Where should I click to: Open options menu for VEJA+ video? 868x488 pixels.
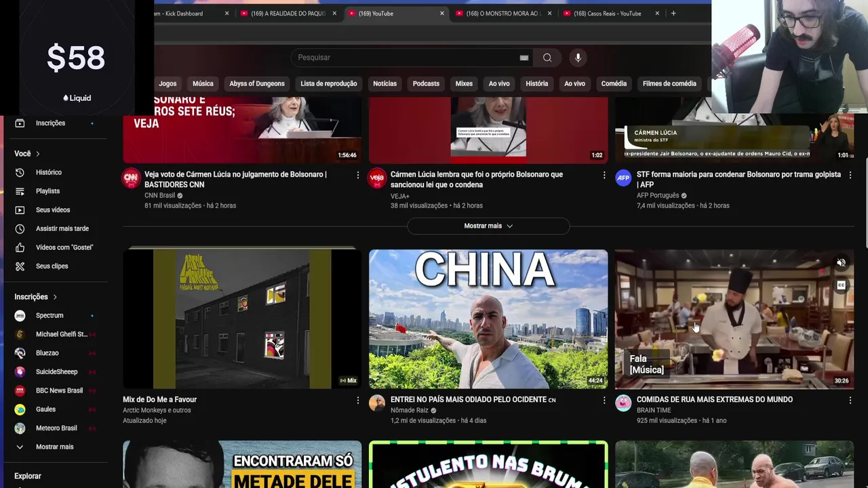(604, 176)
